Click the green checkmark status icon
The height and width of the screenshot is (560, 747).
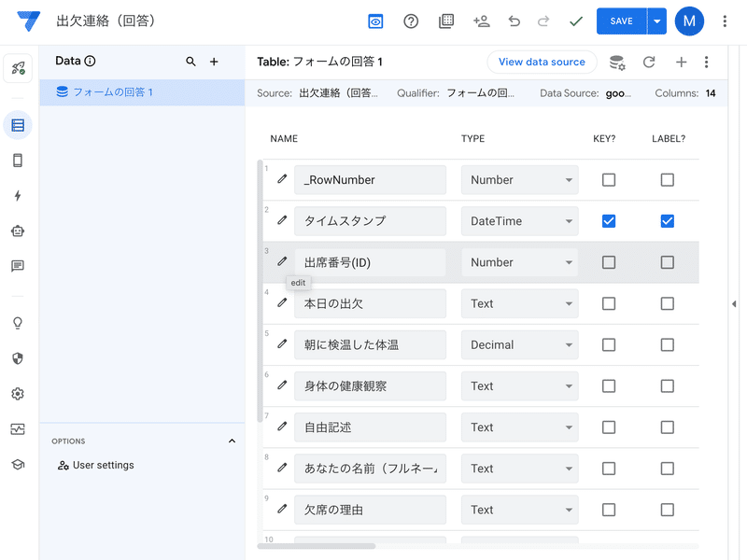[576, 21]
